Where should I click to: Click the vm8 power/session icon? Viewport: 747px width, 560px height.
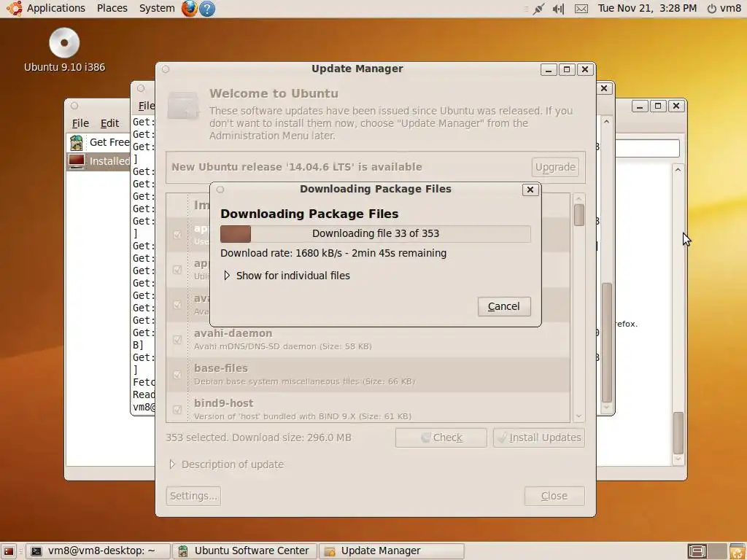point(711,9)
